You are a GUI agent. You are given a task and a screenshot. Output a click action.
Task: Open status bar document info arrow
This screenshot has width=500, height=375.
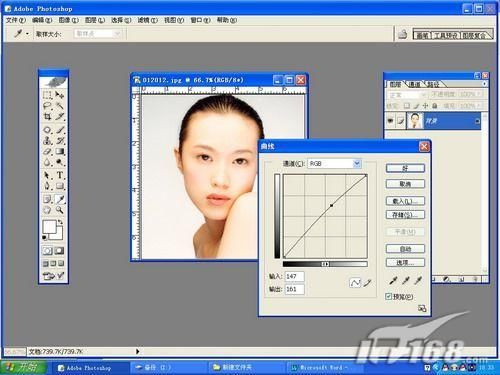coord(137,351)
